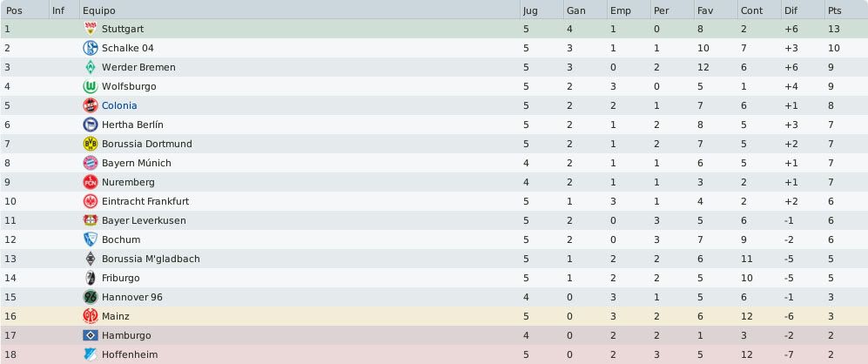Screen dimensions: 868x364
Task: Open the Wolfsburgo club crest
Action: pos(90,86)
